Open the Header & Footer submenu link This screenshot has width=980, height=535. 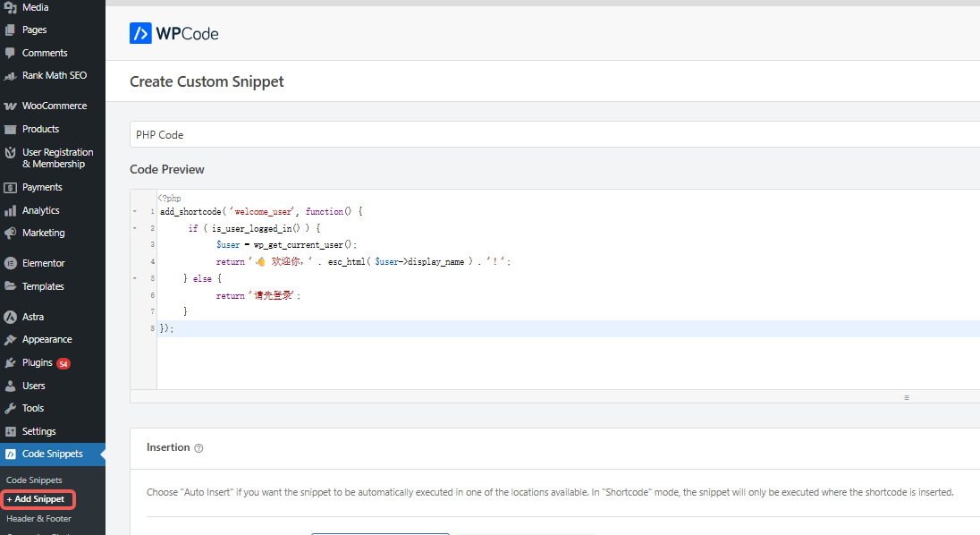point(38,519)
